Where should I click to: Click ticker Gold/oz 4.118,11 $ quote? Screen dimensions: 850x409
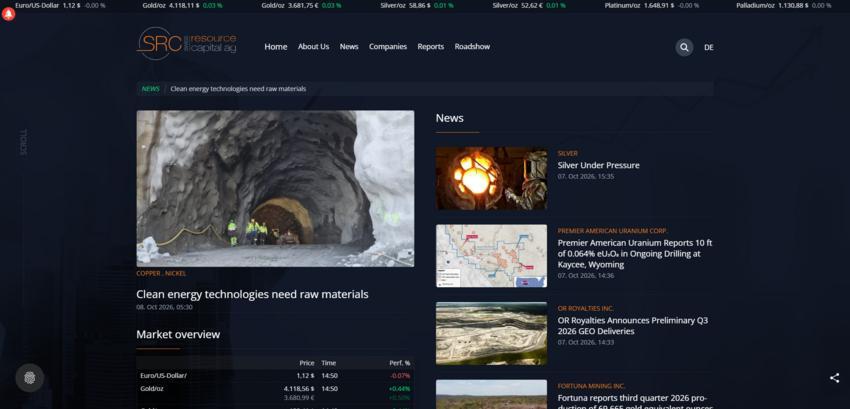coord(182,5)
